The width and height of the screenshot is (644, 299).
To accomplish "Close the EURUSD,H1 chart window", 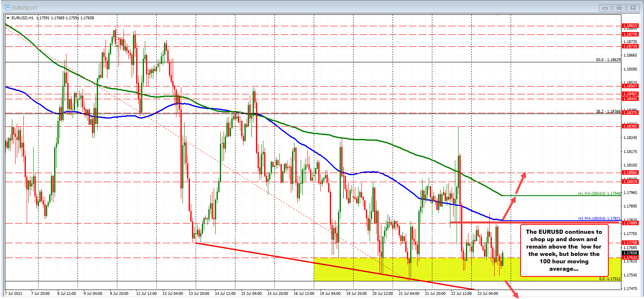I will point(633,7).
